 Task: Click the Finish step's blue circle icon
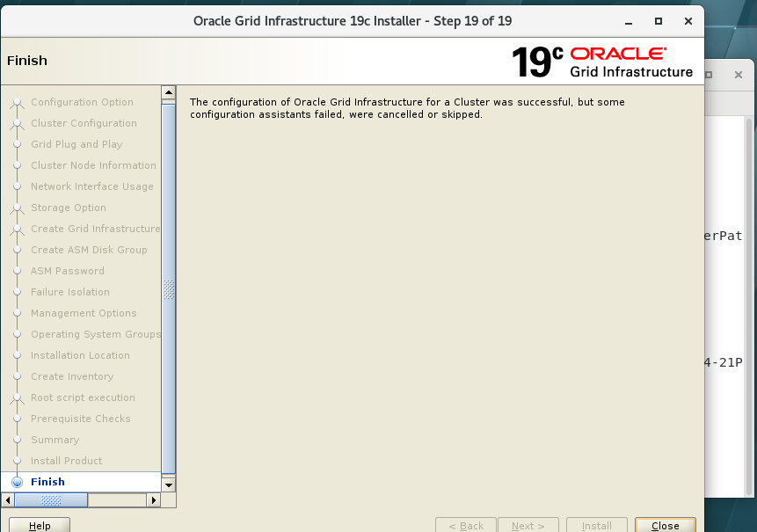tap(18, 482)
